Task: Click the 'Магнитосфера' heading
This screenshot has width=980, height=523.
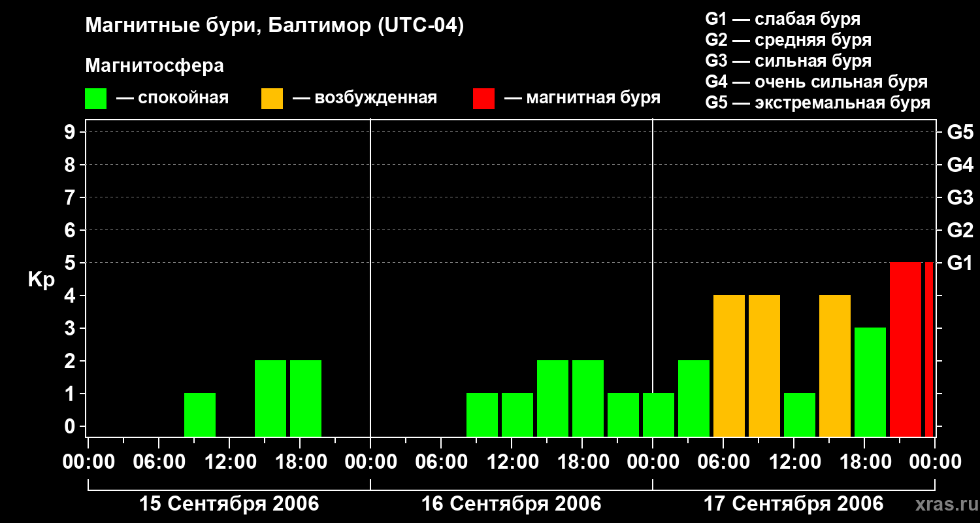Action: (x=154, y=66)
